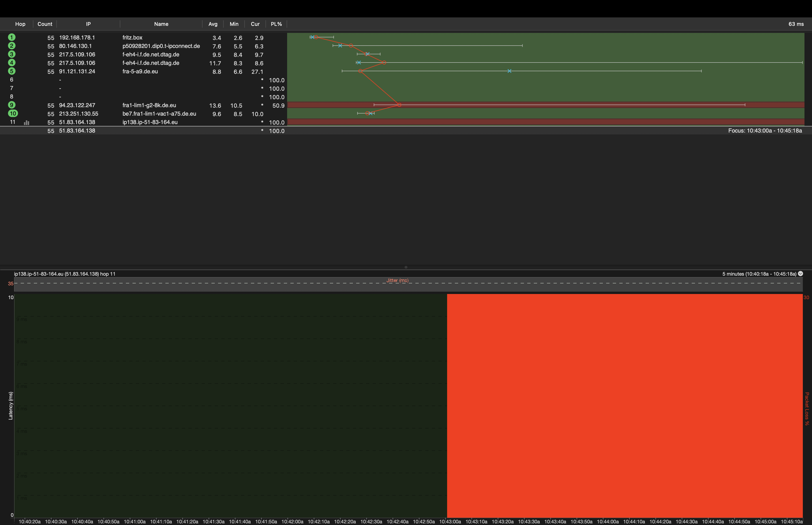812x525 pixels.
Task: Select hostname be7.fra1-lim1-vac1-a75.de.eu
Action: tap(159, 114)
